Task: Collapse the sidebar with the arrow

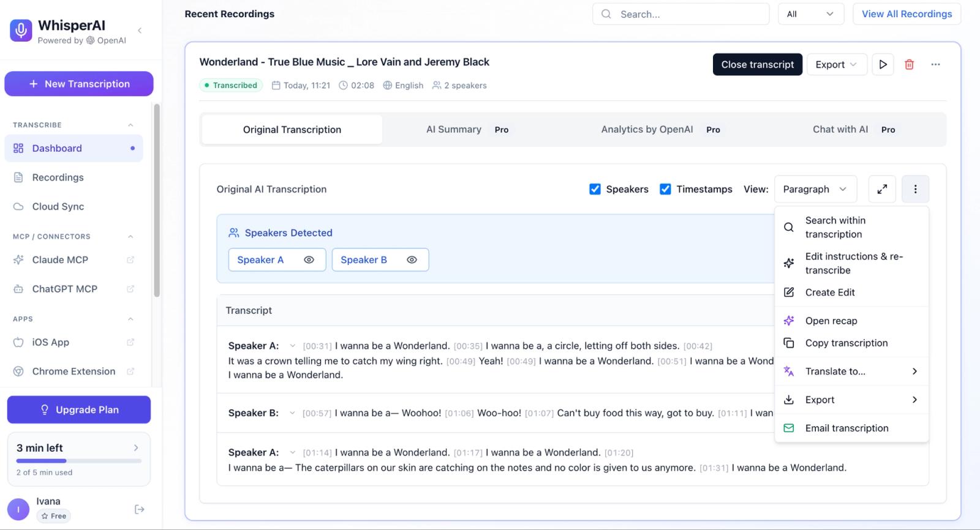Action: [x=140, y=31]
